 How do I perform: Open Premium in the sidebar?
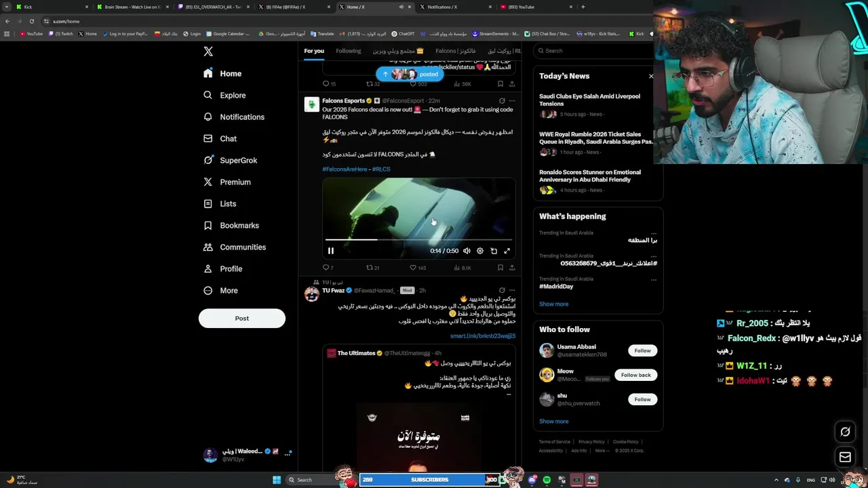[x=226, y=182]
